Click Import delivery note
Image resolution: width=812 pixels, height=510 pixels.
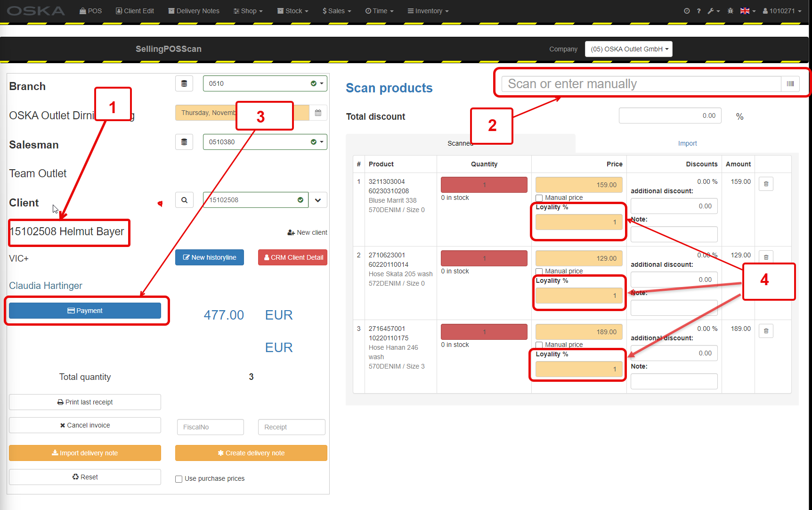[85, 453]
